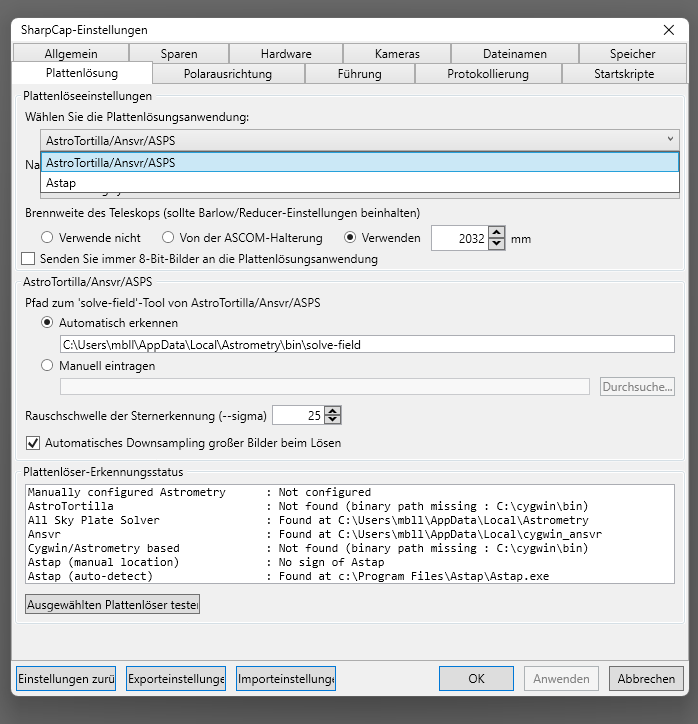698x724 pixels.
Task: Increase the sigma noise threshold value
Action: pos(333,410)
